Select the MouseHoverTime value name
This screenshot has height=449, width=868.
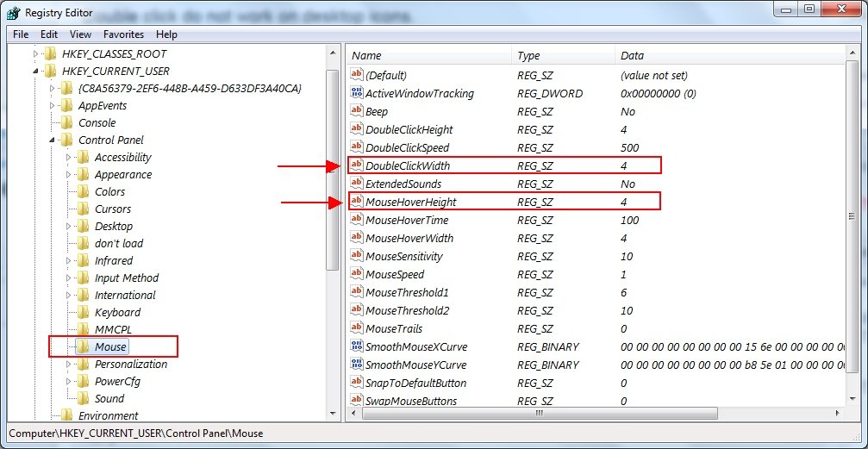coord(407,220)
